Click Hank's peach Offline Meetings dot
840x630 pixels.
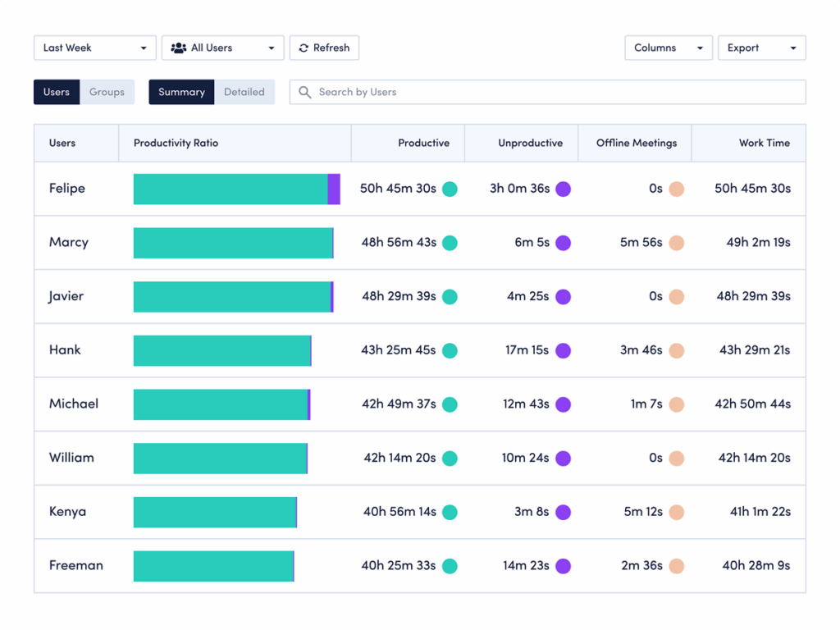[675, 350]
